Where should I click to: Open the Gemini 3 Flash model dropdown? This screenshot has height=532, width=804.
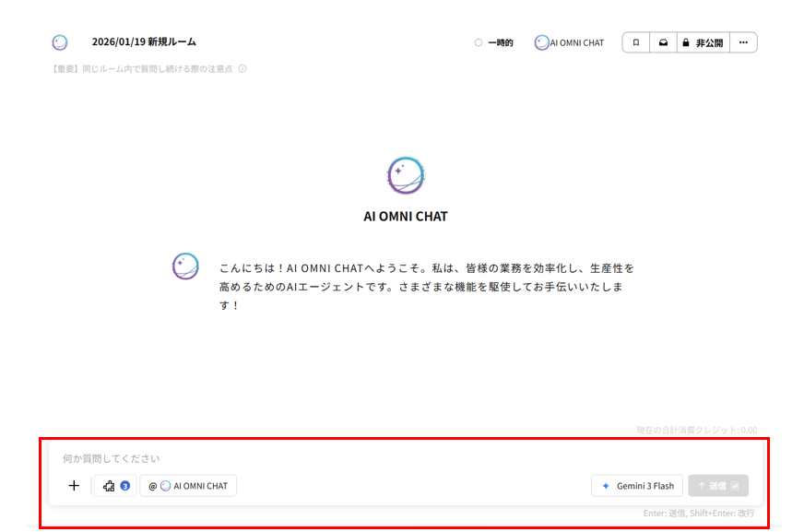pos(636,485)
